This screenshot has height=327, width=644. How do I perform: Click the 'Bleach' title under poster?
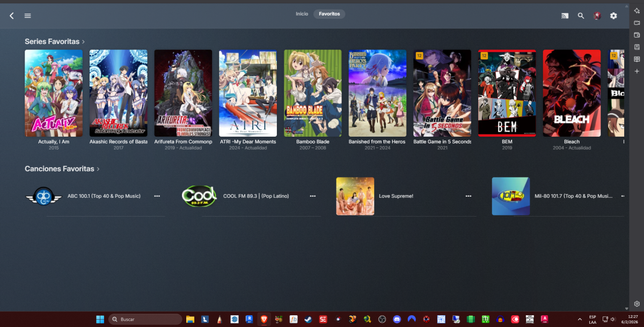click(x=572, y=142)
